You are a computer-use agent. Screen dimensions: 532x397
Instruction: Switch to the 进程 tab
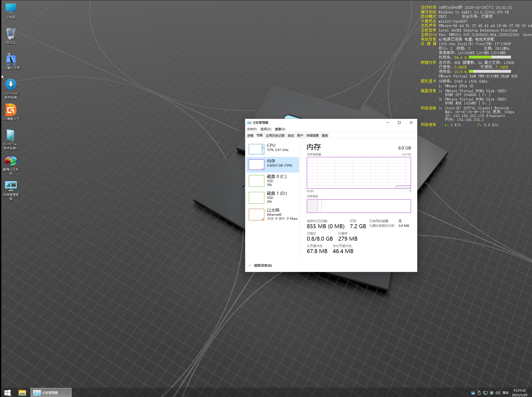click(x=250, y=135)
